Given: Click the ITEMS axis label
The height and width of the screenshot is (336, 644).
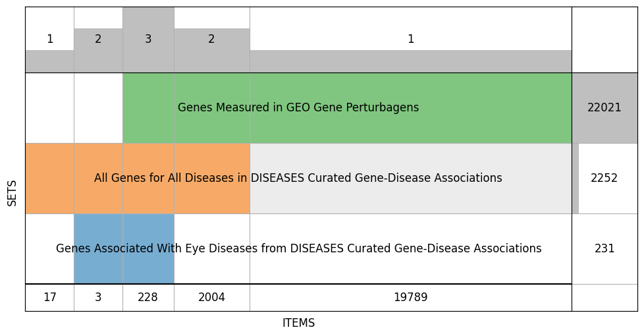Looking at the screenshot, I should coord(298,323).
